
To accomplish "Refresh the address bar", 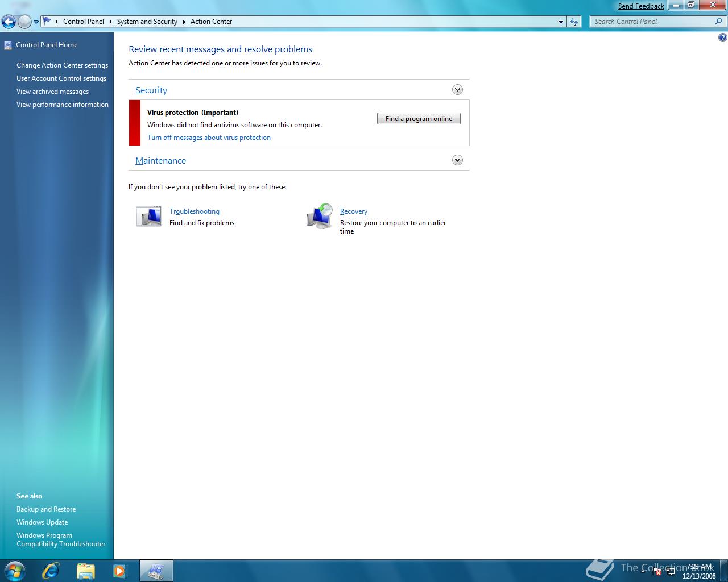I will [x=574, y=22].
